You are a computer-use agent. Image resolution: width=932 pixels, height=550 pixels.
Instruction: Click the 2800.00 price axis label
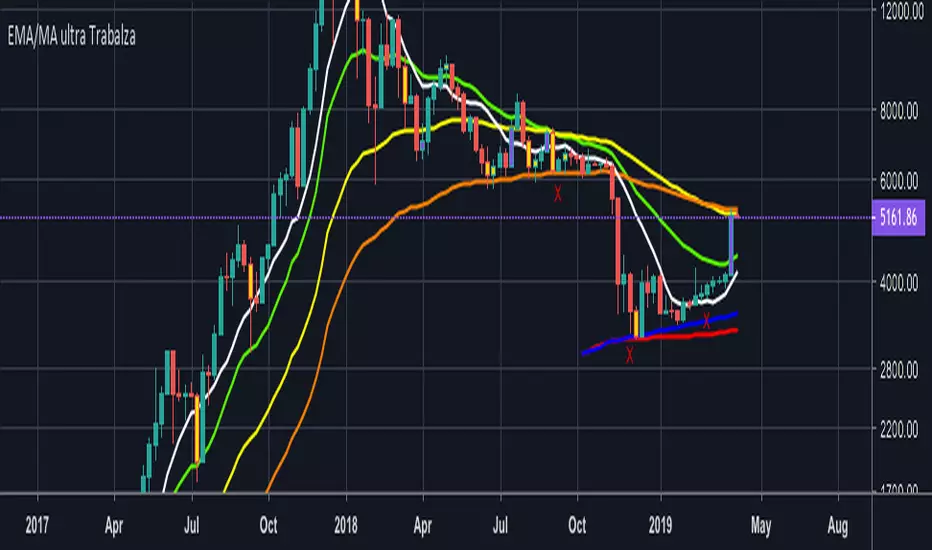point(899,370)
